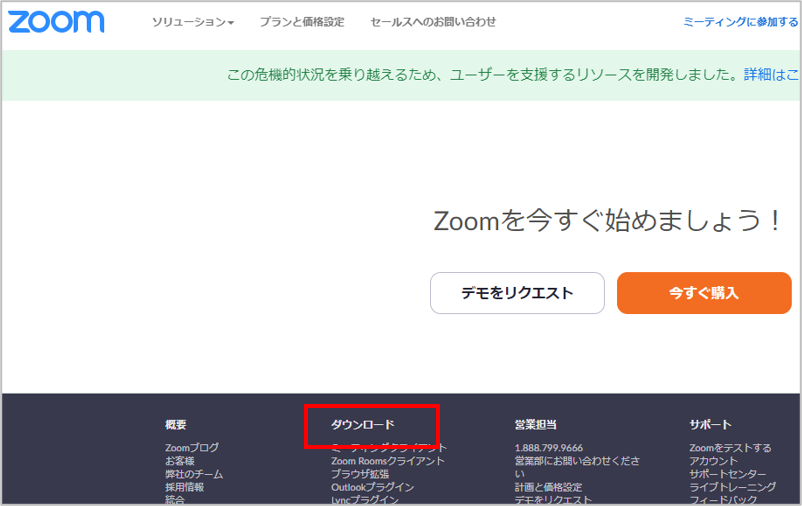Open プランと価格設定 in the top navigation
Viewport: 802px width, 506px height.
pos(301,22)
